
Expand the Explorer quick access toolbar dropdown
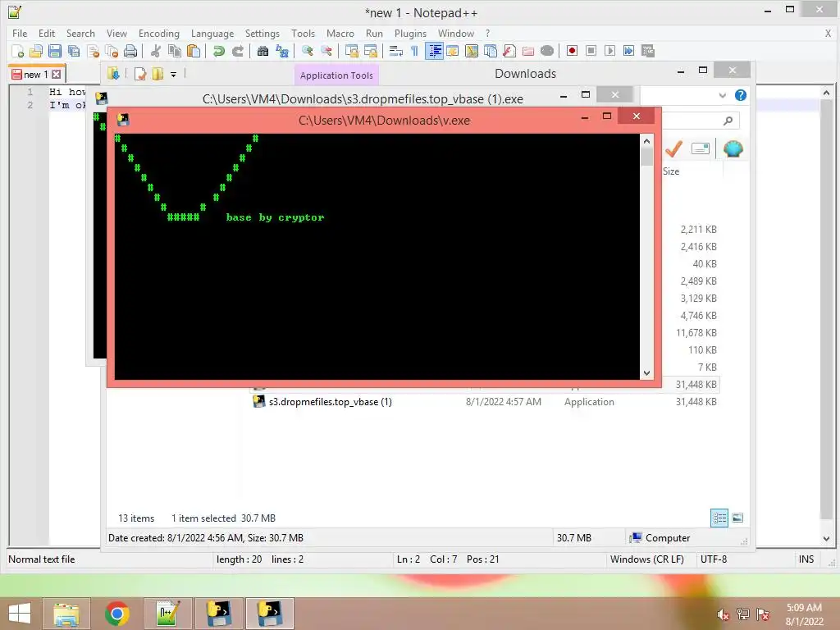coord(174,75)
